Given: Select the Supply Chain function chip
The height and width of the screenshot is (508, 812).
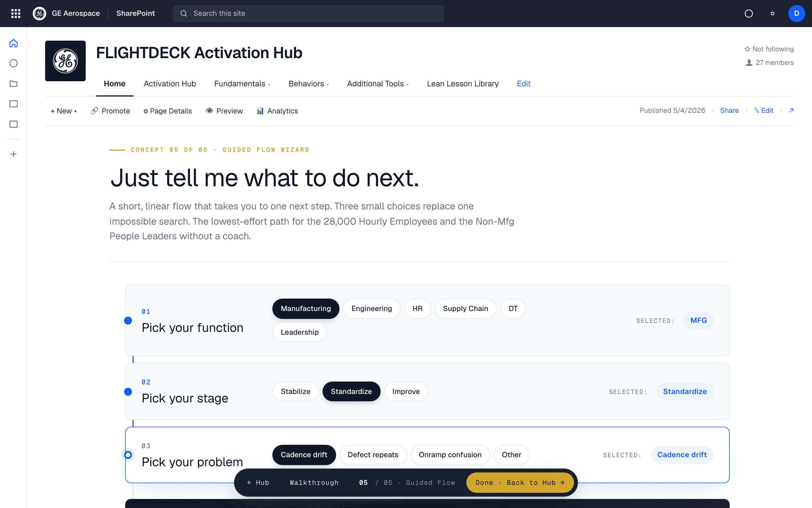Looking at the screenshot, I should click(465, 308).
